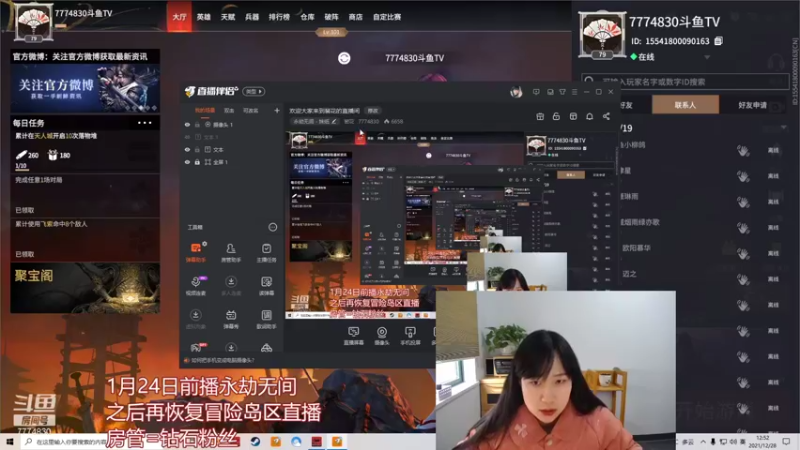Screen dimensions: 800x450
Task: Open the 读弹幕 tool
Action: pos(266,286)
